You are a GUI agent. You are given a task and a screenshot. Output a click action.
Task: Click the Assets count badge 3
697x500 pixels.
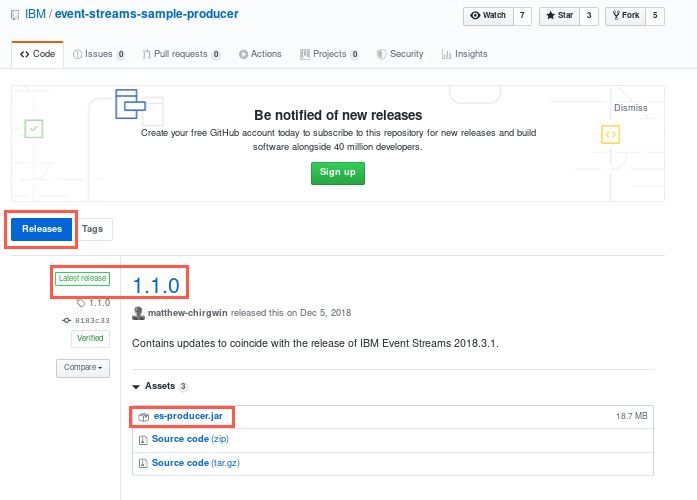[x=183, y=387]
